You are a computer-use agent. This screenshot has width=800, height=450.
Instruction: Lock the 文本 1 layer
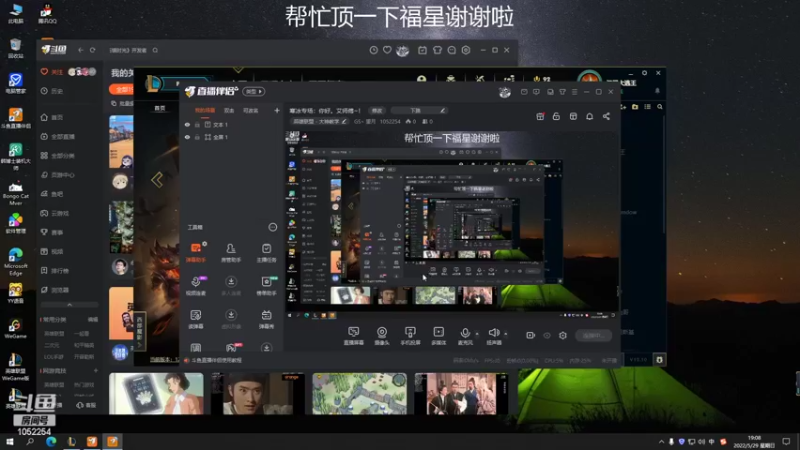(197, 124)
